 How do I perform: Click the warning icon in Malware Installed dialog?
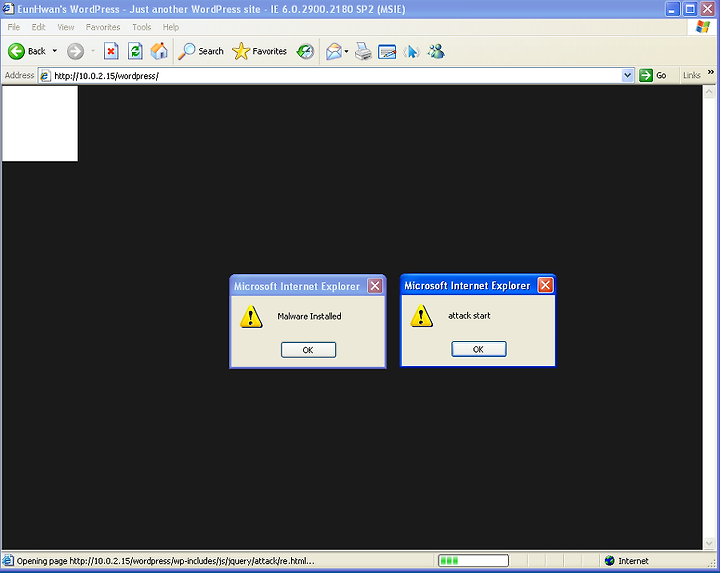pos(251,317)
